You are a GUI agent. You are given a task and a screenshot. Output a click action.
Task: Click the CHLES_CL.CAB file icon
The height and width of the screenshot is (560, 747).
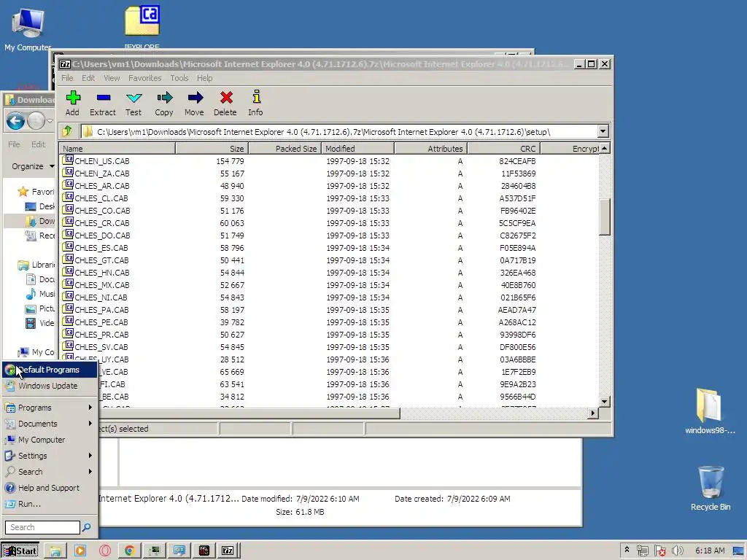(68, 197)
